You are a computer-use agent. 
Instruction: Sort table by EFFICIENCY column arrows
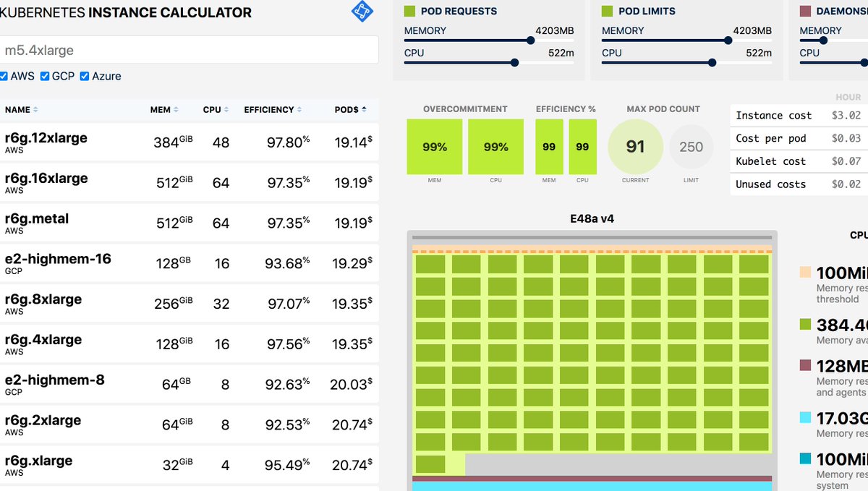click(299, 110)
